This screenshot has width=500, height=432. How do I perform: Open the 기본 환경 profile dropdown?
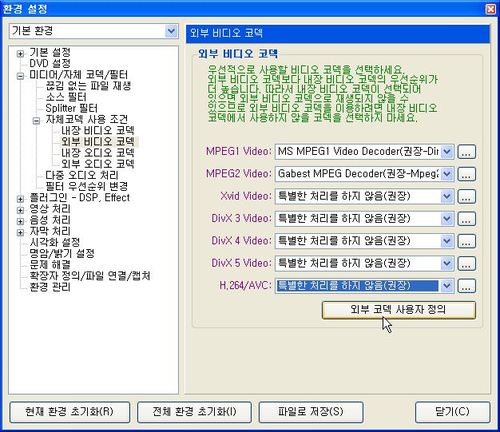pos(171,31)
